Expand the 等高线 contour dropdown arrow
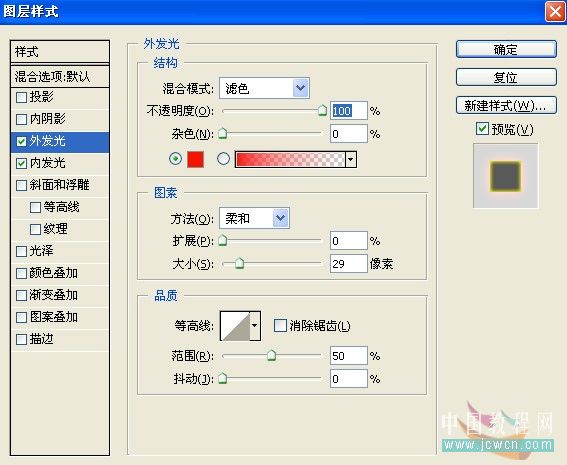This screenshot has height=465, width=567. pos(255,326)
